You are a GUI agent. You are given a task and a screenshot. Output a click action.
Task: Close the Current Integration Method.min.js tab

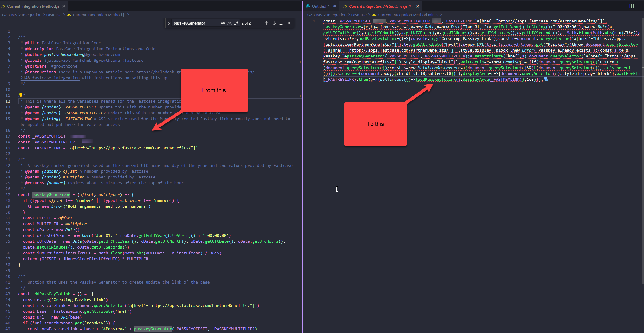tap(418, 6)
